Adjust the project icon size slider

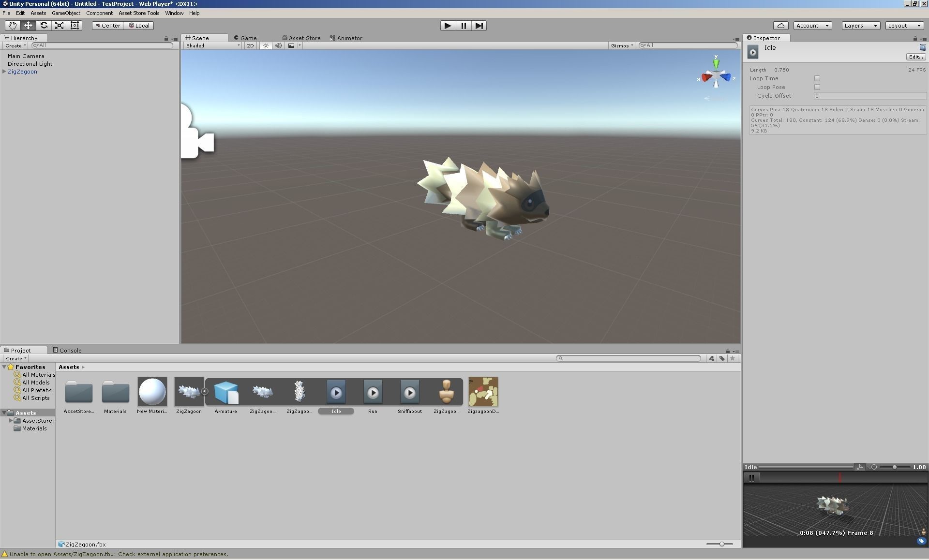(x=719, y=544)
